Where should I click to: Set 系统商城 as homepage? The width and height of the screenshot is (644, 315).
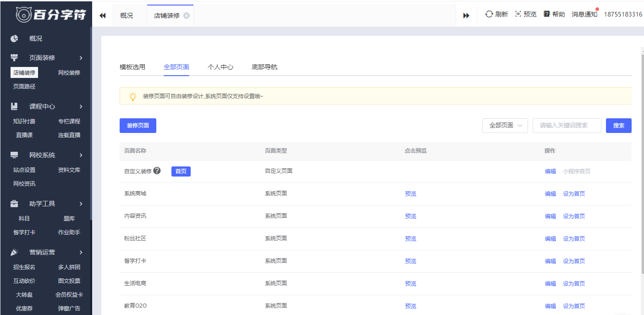coord(574,194)
